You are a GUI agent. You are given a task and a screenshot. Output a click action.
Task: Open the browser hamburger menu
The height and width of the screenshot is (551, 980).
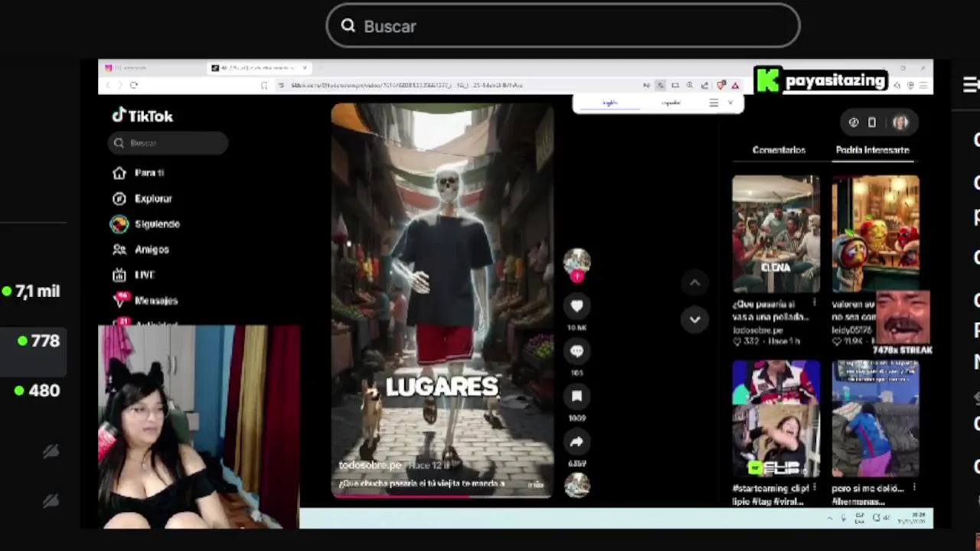point(924,85)
